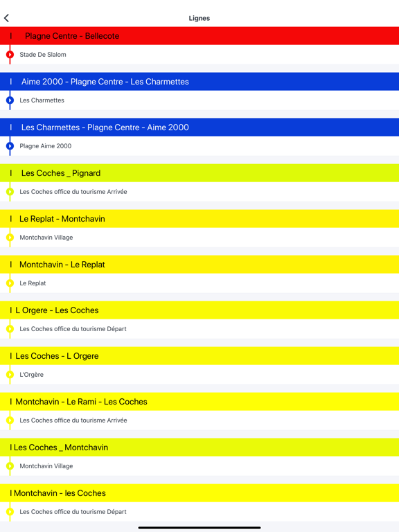Viewport: 399px width, 532px height.
Task: Open the Les Coches - L Orgere line
Action: [199, 356]
